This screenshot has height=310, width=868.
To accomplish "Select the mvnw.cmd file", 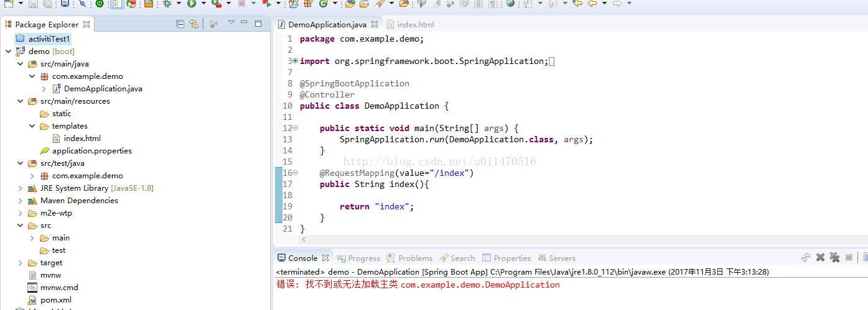I will coord(53,288).
